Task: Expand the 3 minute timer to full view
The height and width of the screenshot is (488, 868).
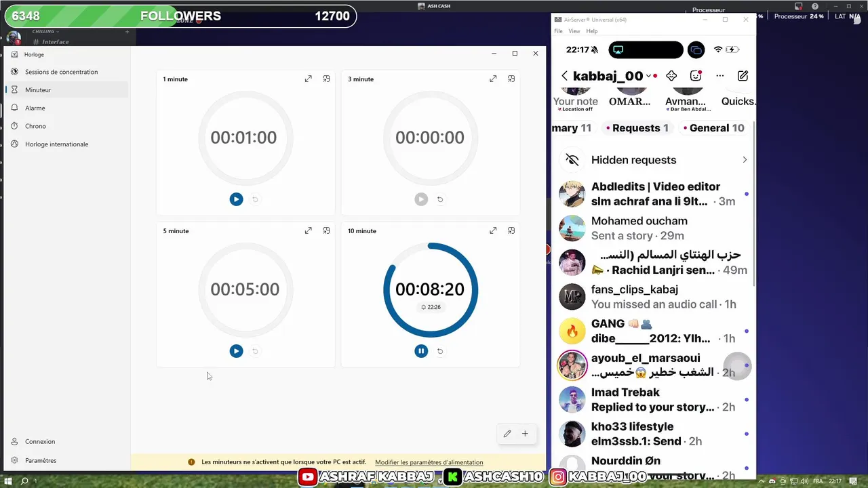Action: [x=493, y=79]
